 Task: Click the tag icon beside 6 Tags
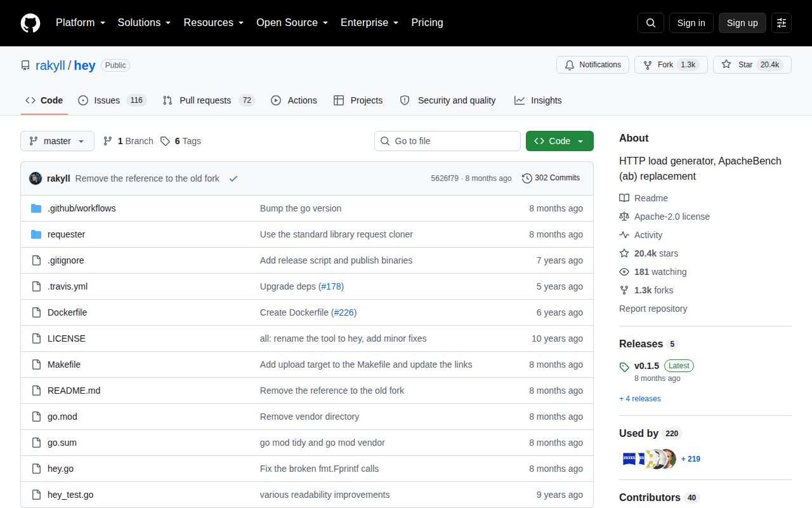(x=165, y=141)
